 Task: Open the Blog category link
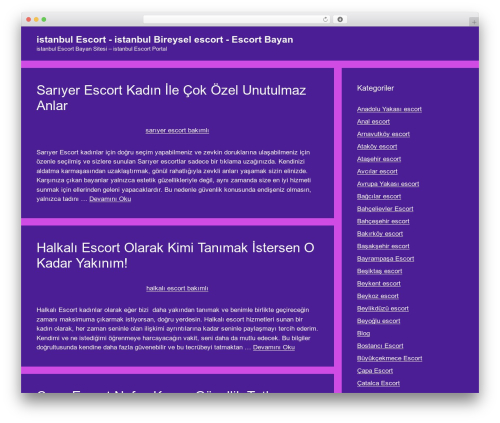coord(363,334)
